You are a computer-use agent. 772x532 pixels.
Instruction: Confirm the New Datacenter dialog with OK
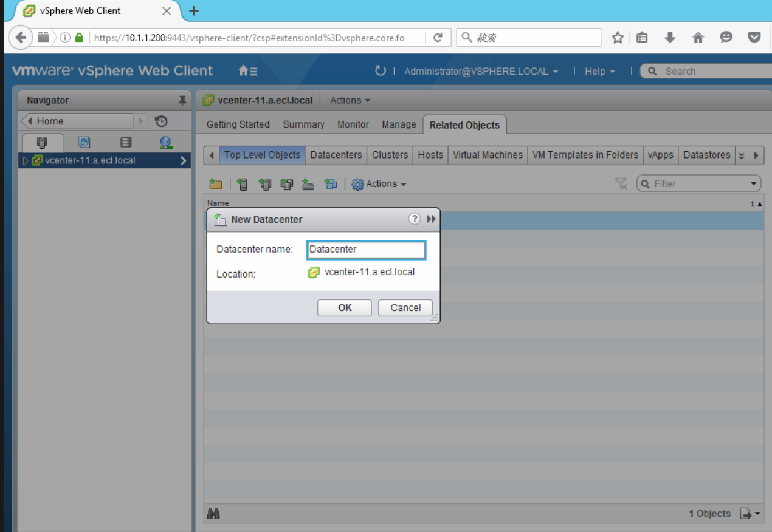tap(345, 308)
